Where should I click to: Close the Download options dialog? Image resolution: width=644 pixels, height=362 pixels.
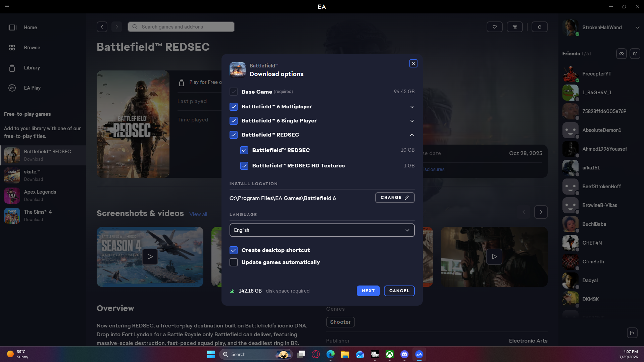413,63
